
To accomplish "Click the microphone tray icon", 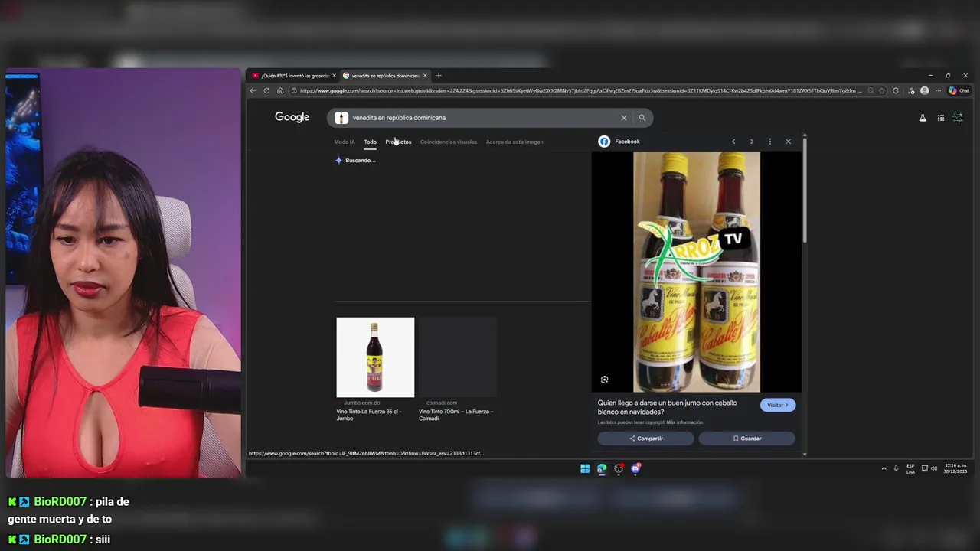I will 896,468.
